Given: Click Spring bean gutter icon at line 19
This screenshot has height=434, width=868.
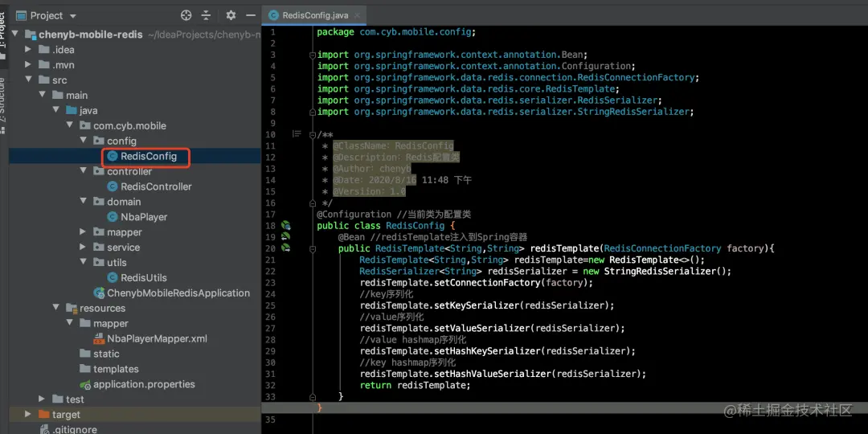Looking at the screenshot, I should (285, 236).
